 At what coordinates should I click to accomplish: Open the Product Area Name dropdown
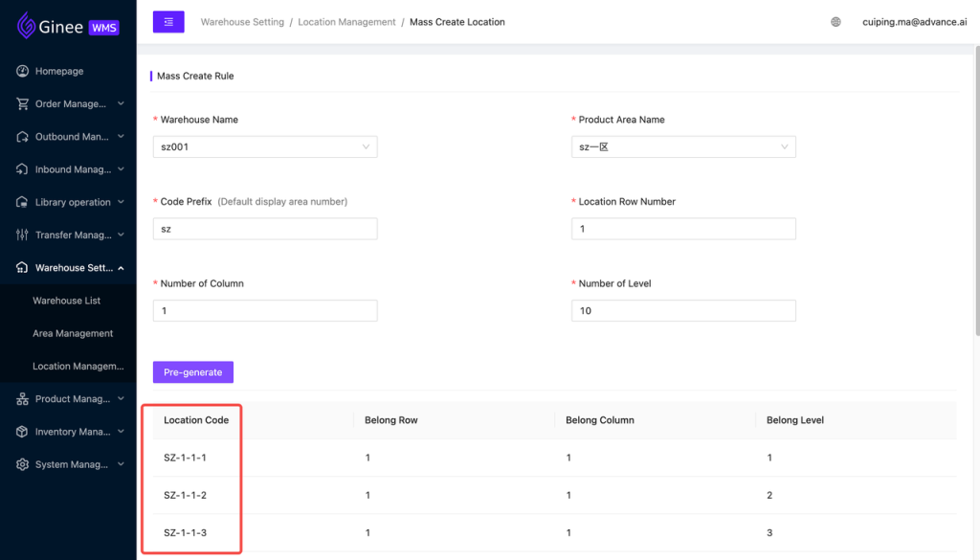(x=683, y=146)
